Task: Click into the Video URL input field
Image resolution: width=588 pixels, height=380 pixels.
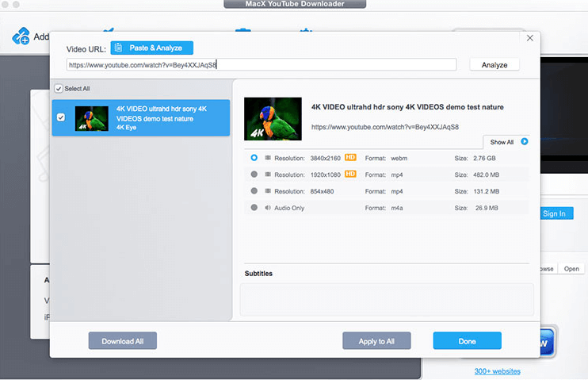Action: (x=262, y=64)
